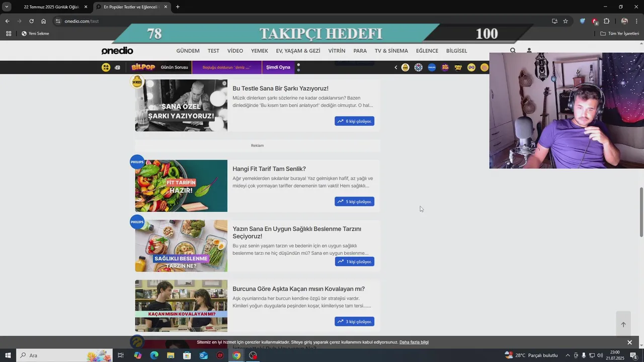644x362 pixels.
Task: Switch to '22 Temmuz 2025 Günlük' browser tab
Action: tap(51, 7)
